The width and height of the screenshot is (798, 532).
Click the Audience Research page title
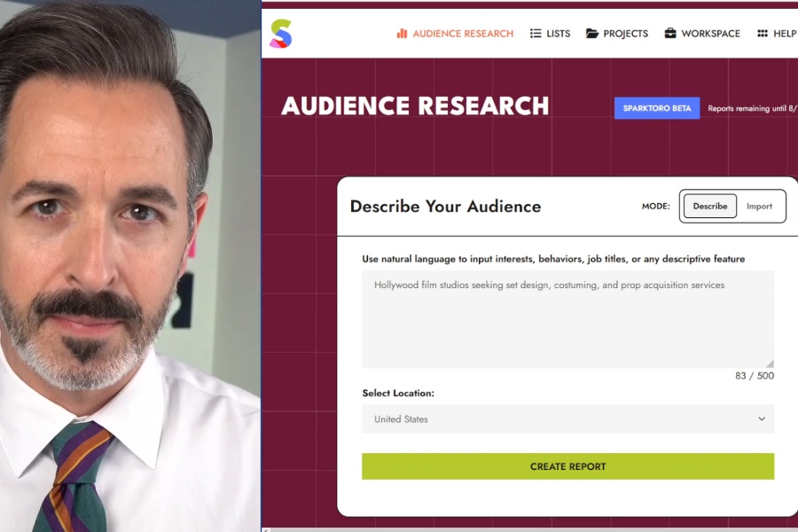point(415,106)
